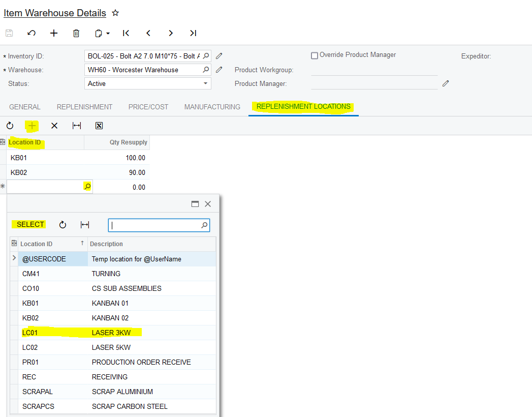Open the Status dropdown
The width and height of the screenshot is (532, 417).
[x=205, y=83]
